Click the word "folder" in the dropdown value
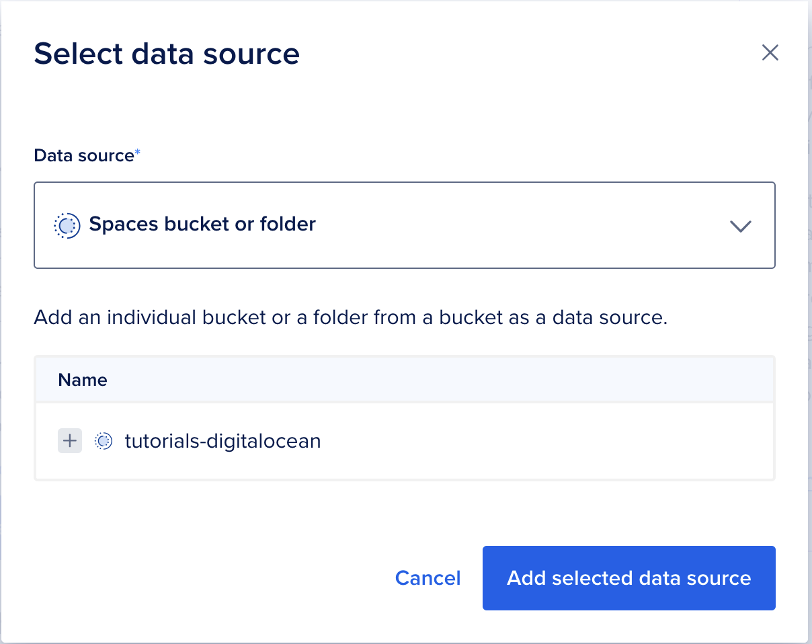This screenshot has height=644, width=812. tap(288, 225)
